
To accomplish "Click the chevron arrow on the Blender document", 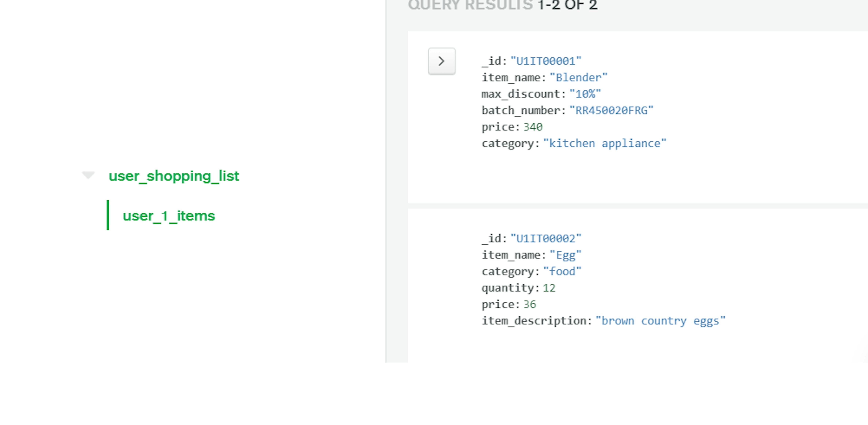I will (441, 61).
